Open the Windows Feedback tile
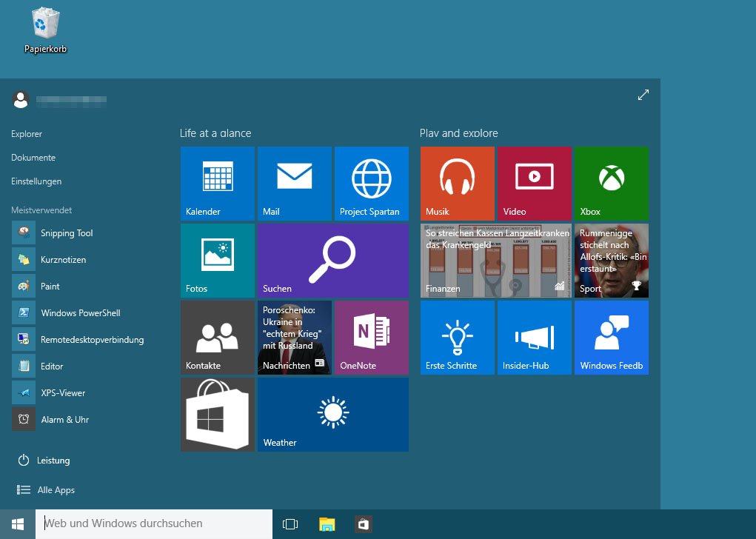The width and height of the screenshot is (756, 539). [x=612, y=338]
